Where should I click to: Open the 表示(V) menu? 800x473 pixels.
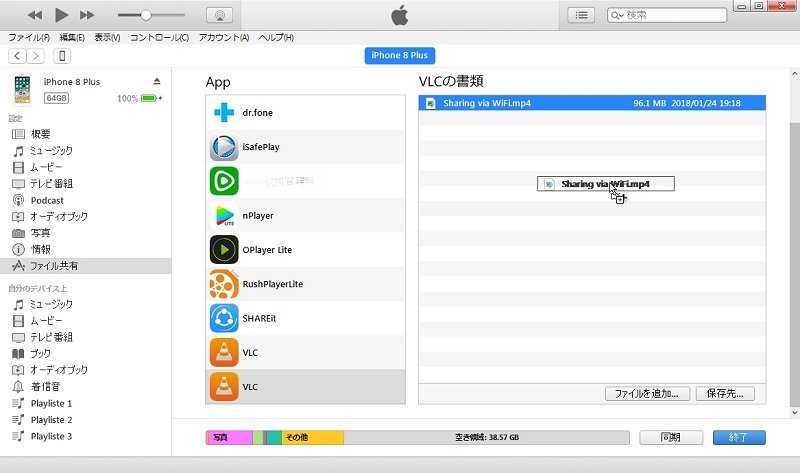pyautogui.click(x=107, y=38)
